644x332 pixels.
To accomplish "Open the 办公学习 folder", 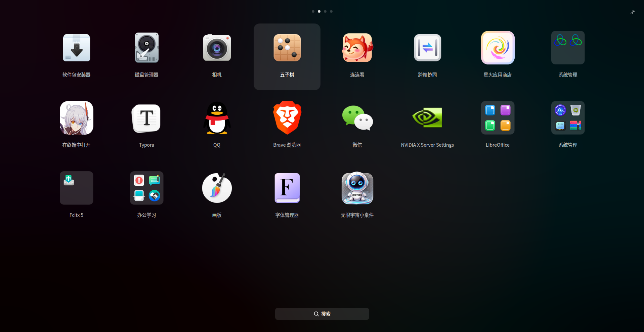I will [x=147, y=188].
